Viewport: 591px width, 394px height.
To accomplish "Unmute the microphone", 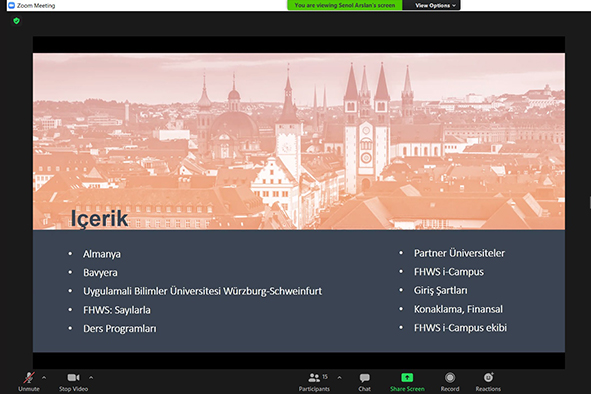I will [x=29, y=382].
